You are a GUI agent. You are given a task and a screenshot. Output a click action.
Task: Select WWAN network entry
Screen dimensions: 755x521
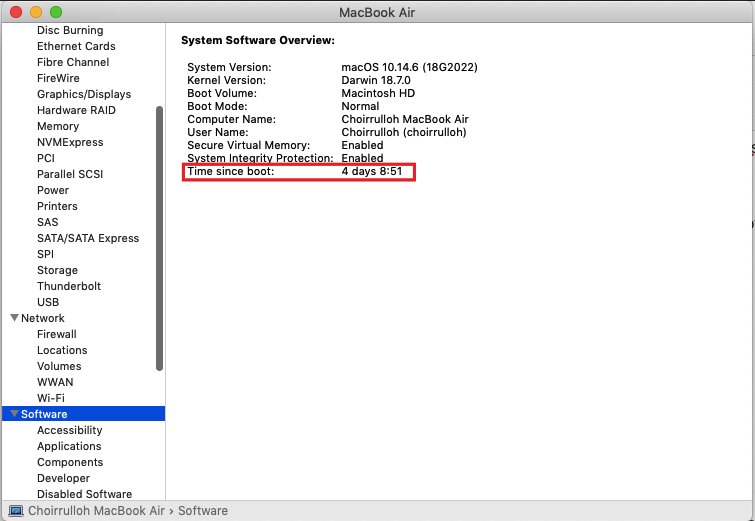pos(55,382)
